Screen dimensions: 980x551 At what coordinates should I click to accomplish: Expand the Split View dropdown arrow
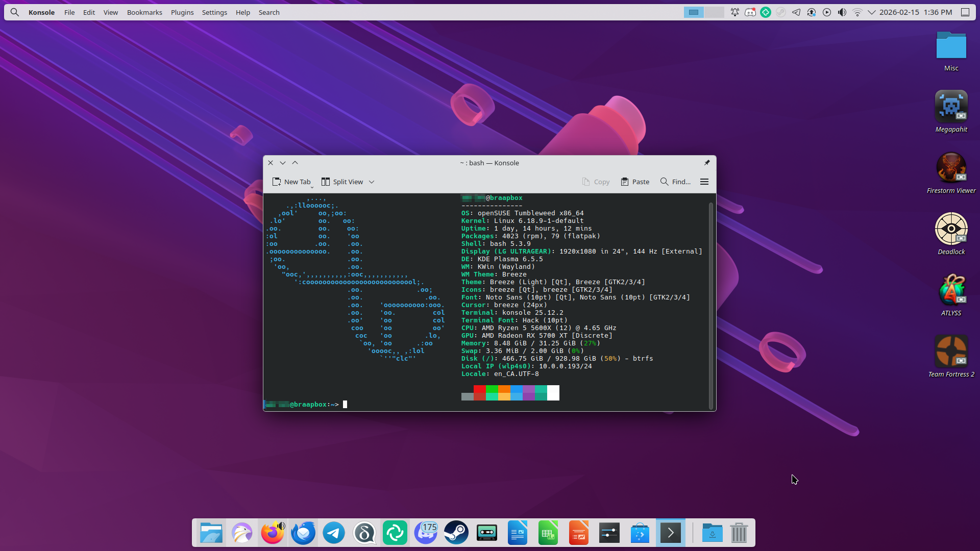coord(372,182)
